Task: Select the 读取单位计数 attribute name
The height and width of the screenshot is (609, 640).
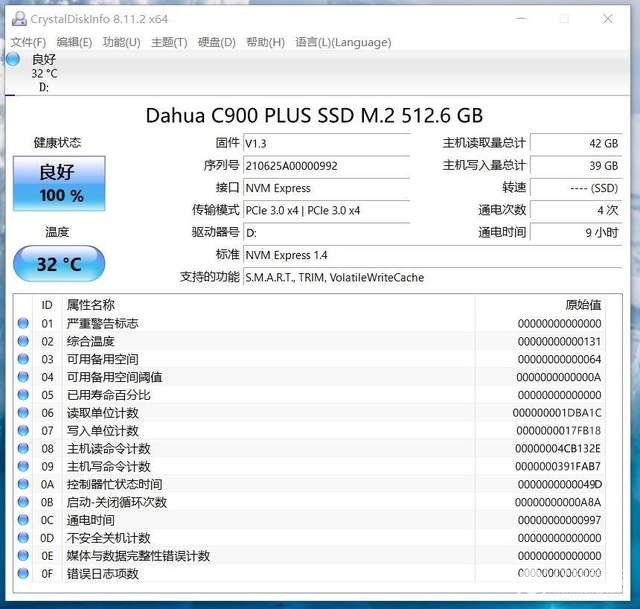Action: [103, 413]
